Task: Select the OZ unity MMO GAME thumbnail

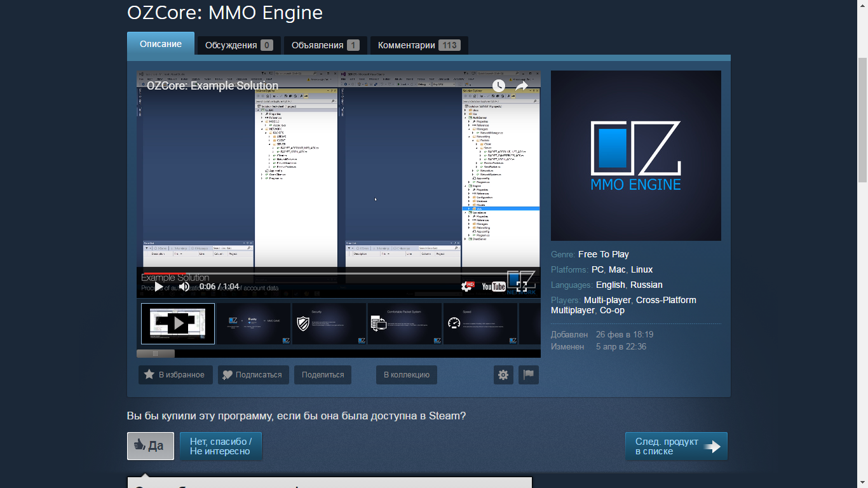Action: pos(254,324)
